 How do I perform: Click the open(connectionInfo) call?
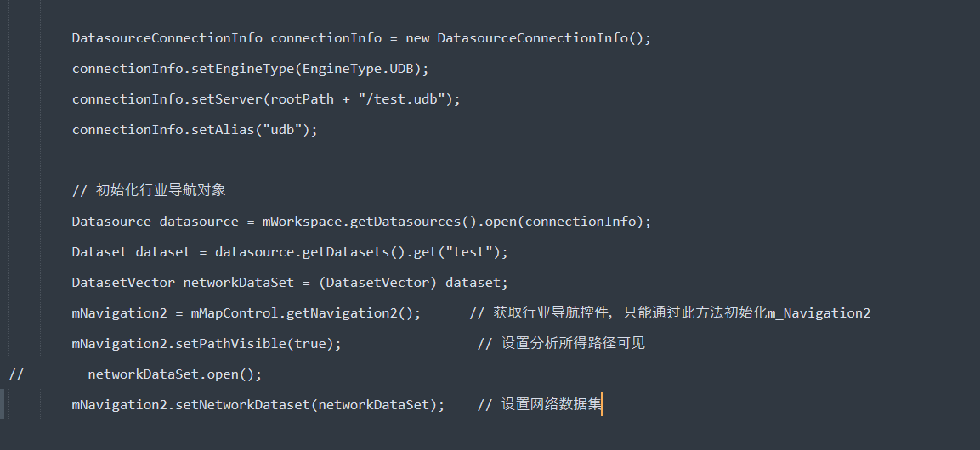click(564, 222)
